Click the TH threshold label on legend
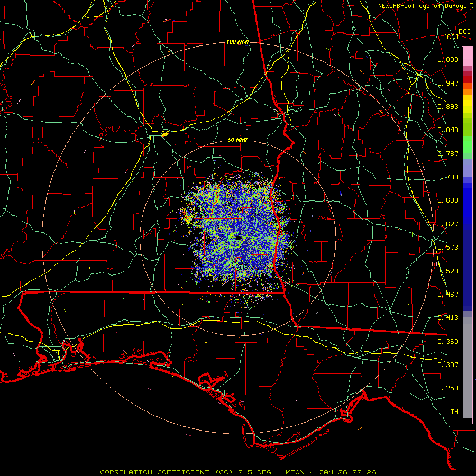Viewport: 476px width, 476px height. (x=454, y=412)
